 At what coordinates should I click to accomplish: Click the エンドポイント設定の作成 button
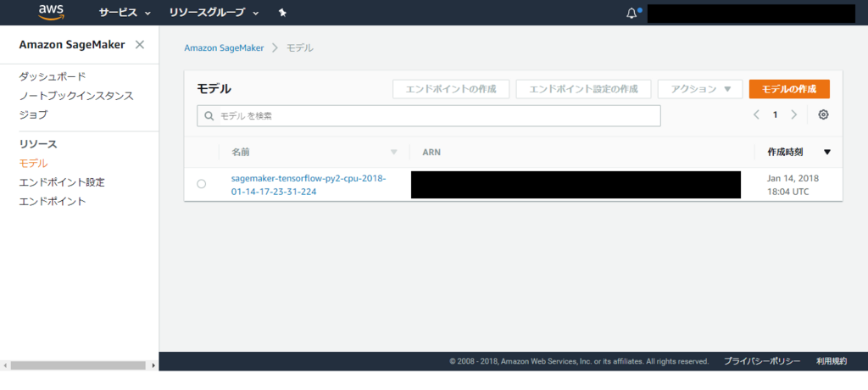(583, 89)
